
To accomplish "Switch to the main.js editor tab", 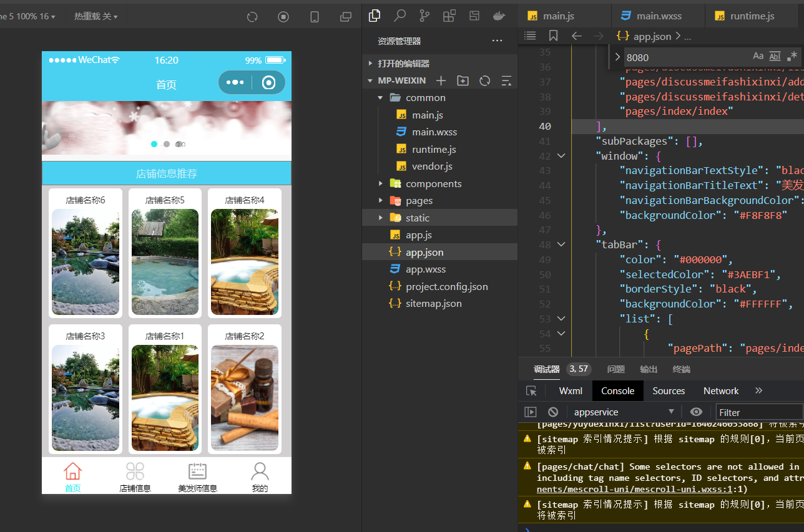I will coord(564,16).
